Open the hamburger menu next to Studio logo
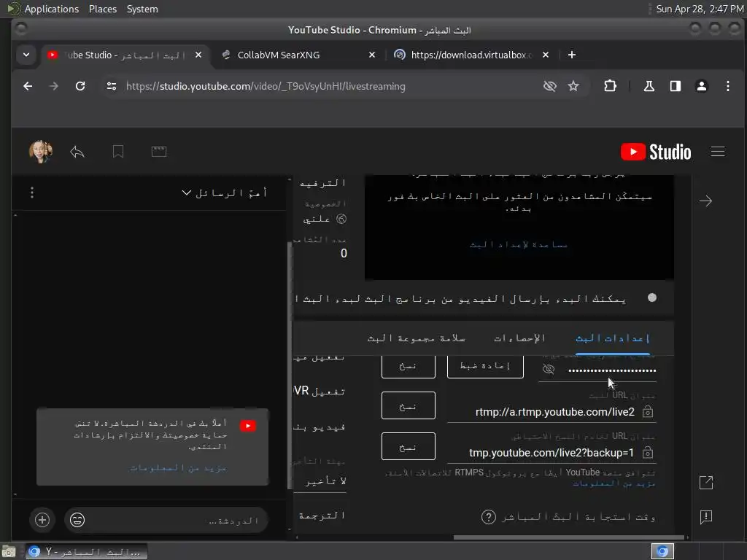 (x=718, y=152)
